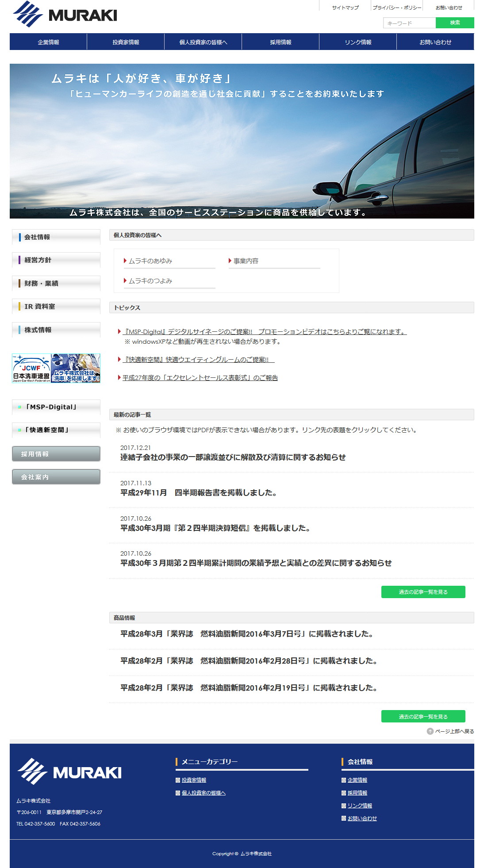Select 財務・業績 in the sidebar

[56, 284]
